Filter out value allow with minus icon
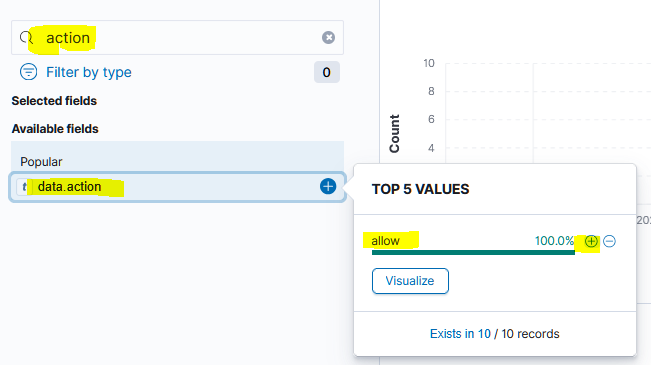 click(609, 241)
